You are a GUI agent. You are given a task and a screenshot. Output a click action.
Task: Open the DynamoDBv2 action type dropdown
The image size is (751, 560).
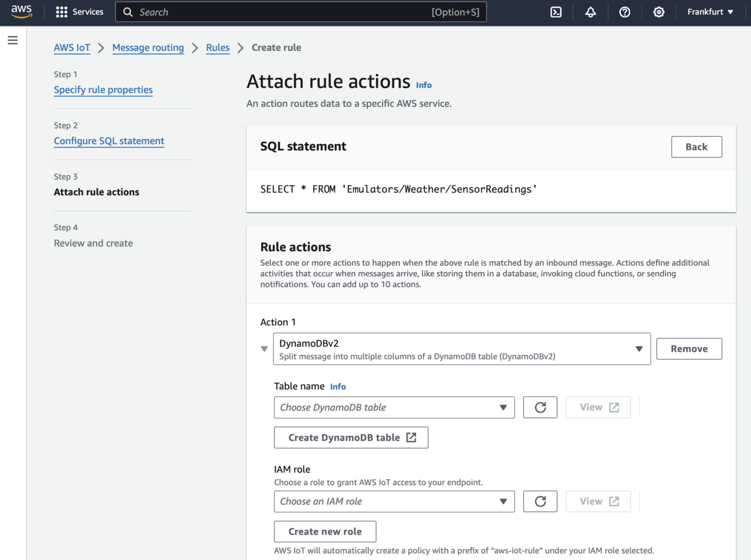(x=461, y=349)
